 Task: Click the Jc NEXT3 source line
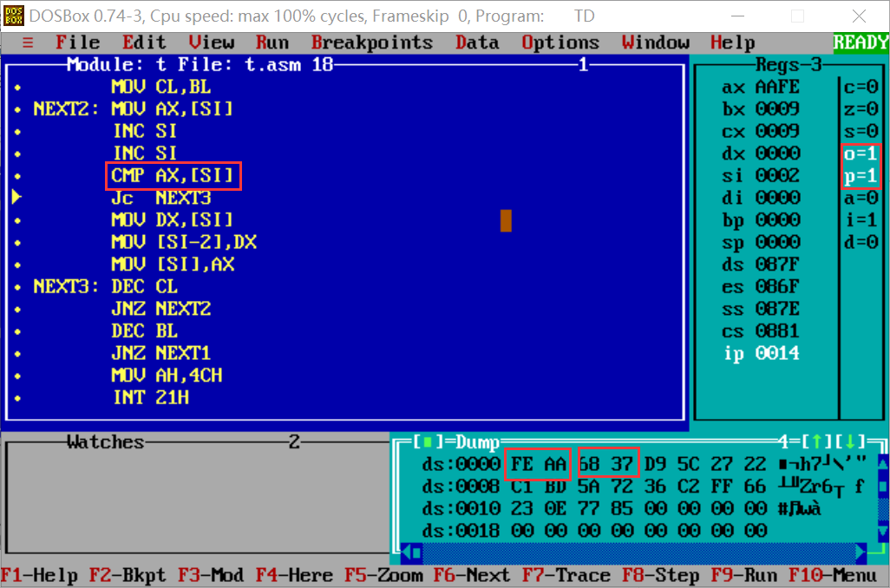click(161, 198)
